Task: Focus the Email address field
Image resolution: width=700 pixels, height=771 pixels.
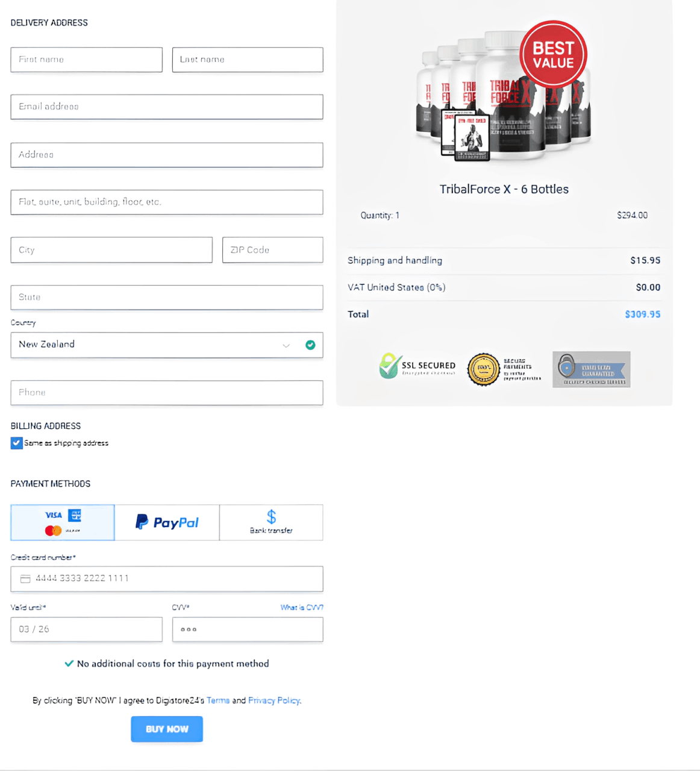Action: point(167,107)
